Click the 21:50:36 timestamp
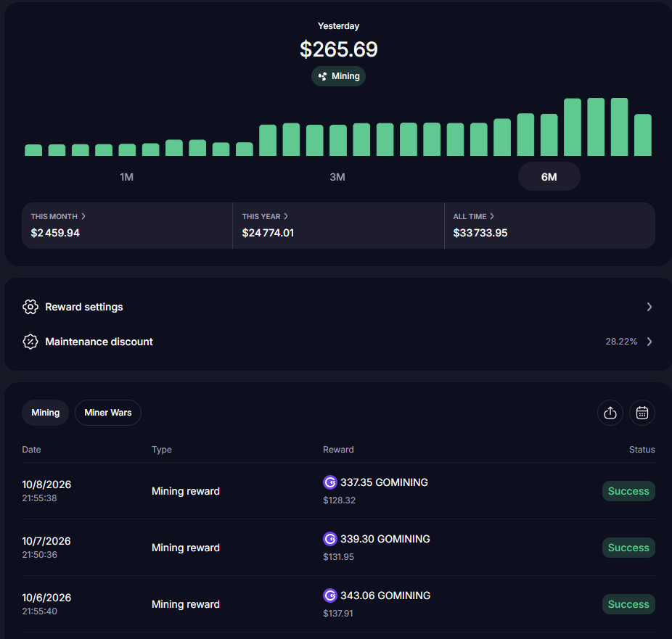The height and width of the screenshot is (639, 672). [39, 555]
